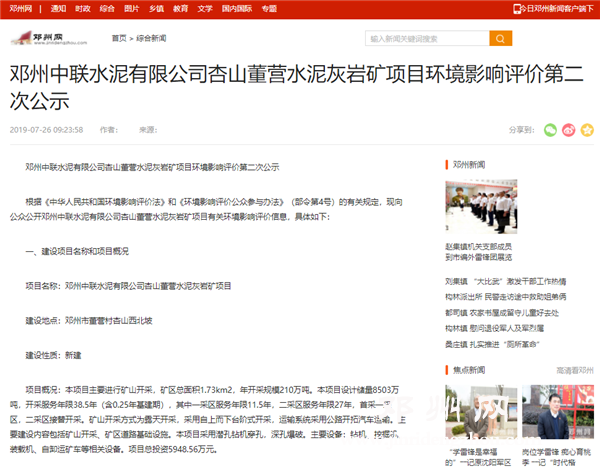Click the 建设性质：新建 line

tap(53, 356)
